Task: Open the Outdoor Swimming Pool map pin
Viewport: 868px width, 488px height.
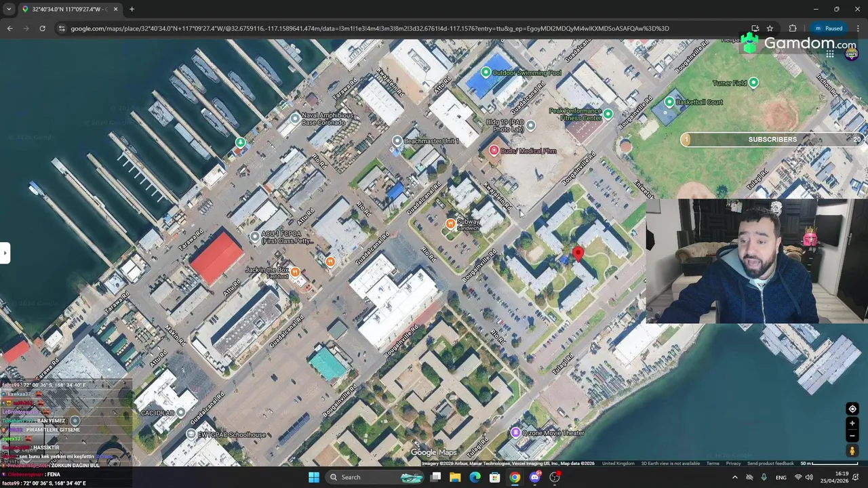Action: pos(486,72)
